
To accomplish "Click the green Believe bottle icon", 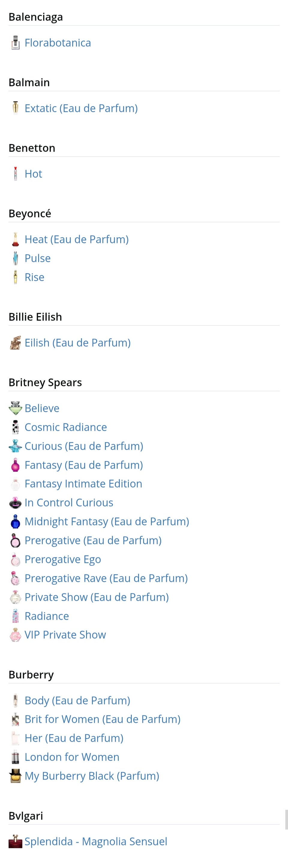I will (15, 408).
